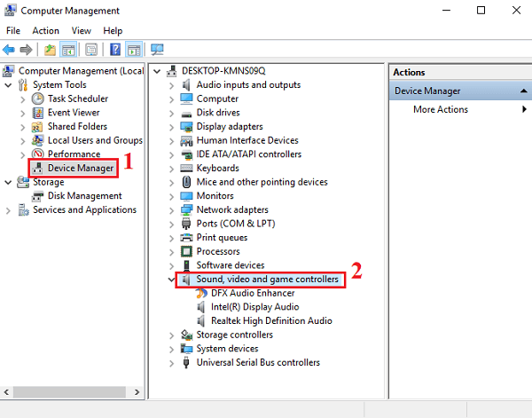The height and width of the screenshot is (418, 532).
Task: Open the Action menu
Action: coord(45,31)
